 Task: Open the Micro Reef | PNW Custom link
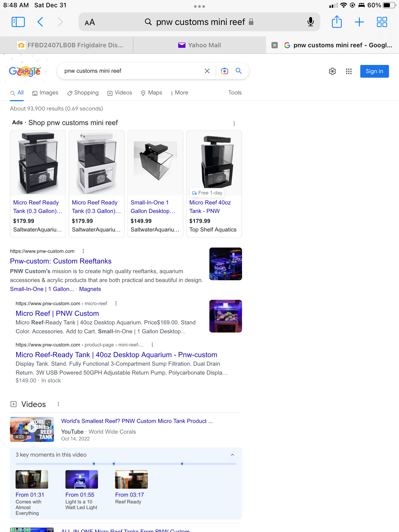pyautogui.click(x=57, y=313)
